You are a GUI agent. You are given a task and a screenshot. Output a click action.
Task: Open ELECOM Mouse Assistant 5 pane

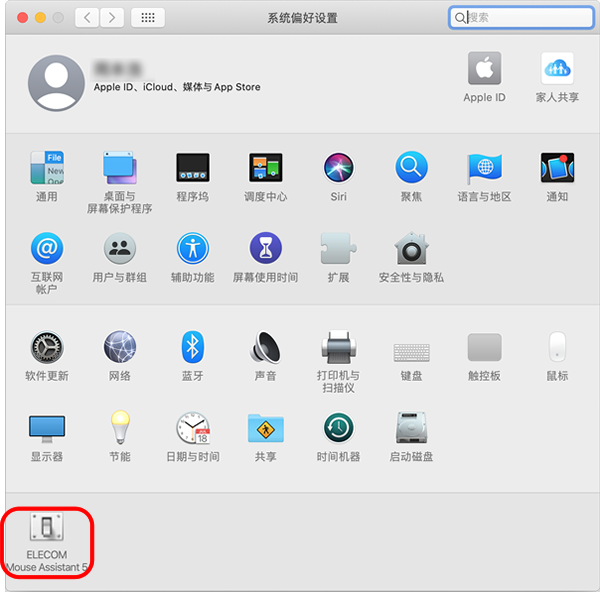[x=47, y=543]
